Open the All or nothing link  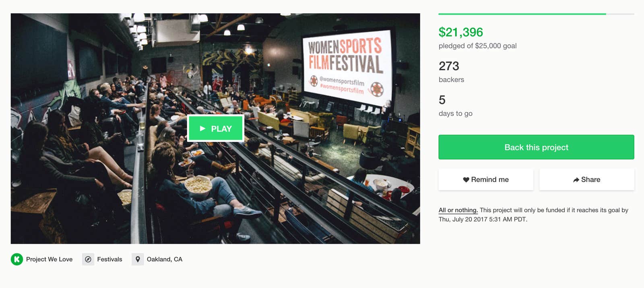click(x=458, y=210)
